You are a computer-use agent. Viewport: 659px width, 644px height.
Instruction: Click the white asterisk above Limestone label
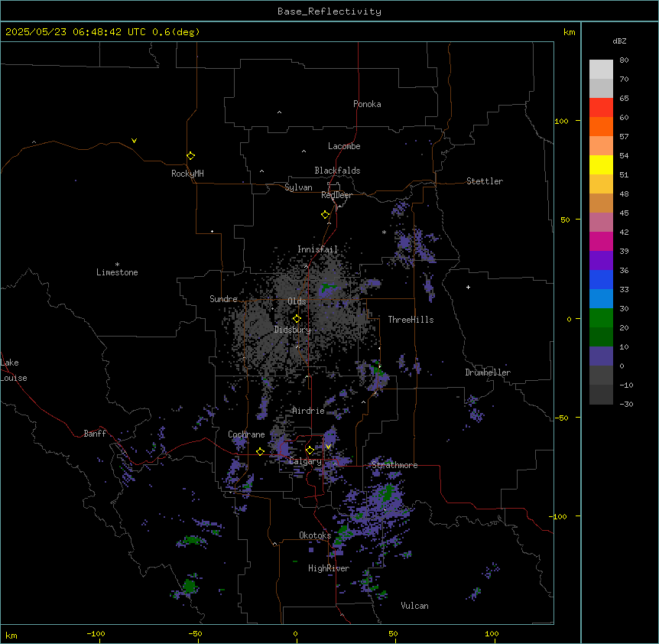117,264
